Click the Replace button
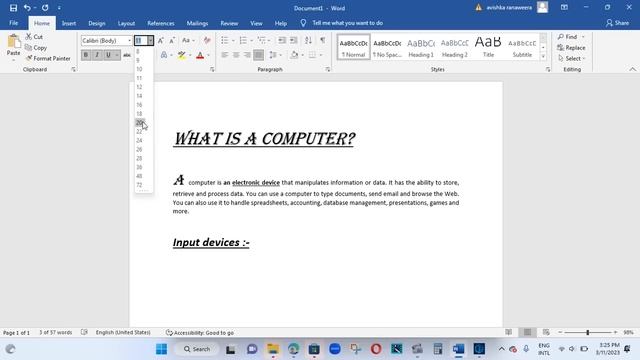 tap(571, 48)
